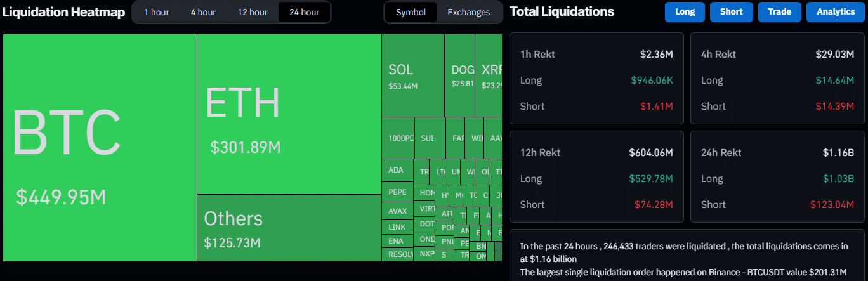
Task: Click the "Total Liquidations" heading
Action: tap(562, 11)
